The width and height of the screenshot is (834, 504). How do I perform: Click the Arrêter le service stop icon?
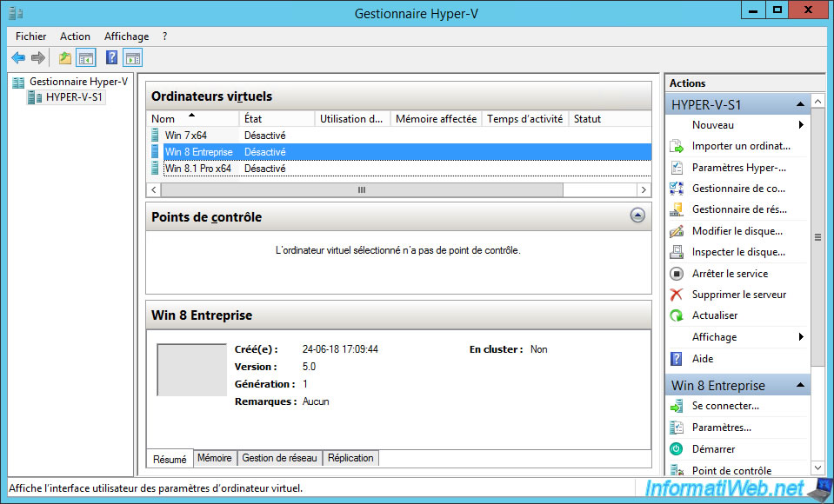point(676,274)
